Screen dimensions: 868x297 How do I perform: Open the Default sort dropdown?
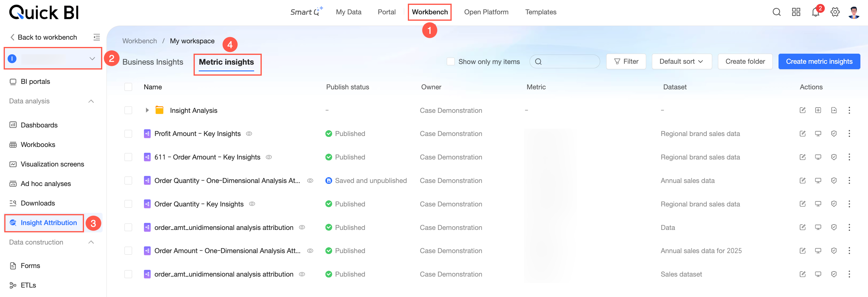coord(681,62)
